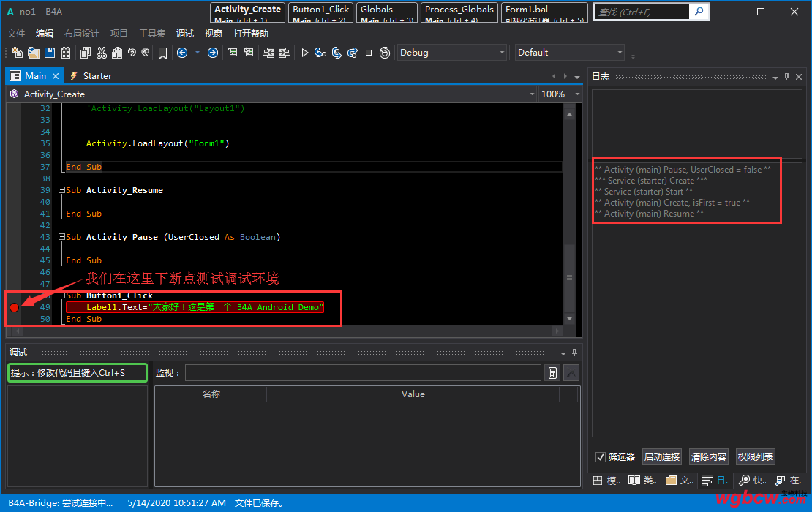Open the 项目 menu
Image resolution: width=812 pixels, height=512 pixels.
pyautogui.click(x=119, y=34)
